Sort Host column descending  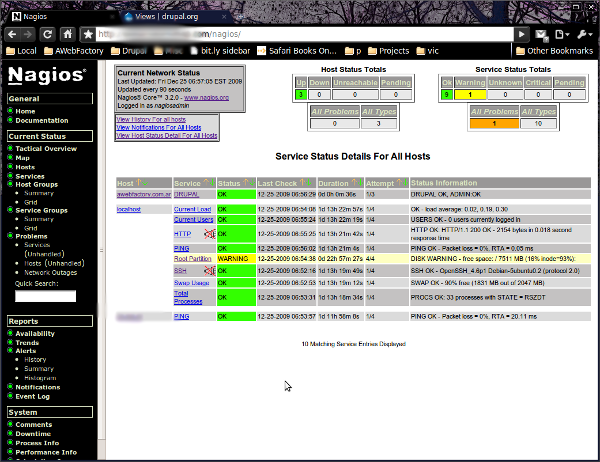(x=144, y=183)
